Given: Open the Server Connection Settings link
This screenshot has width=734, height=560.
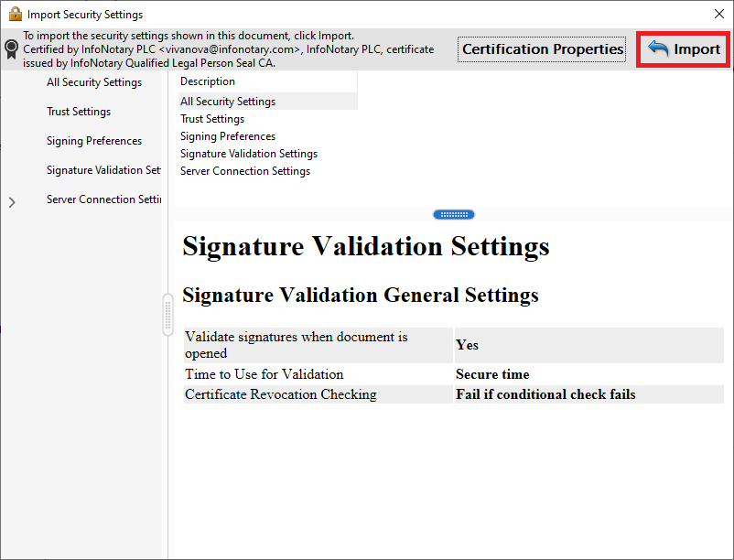Looking at the screenshot, I should pos(244,170).
